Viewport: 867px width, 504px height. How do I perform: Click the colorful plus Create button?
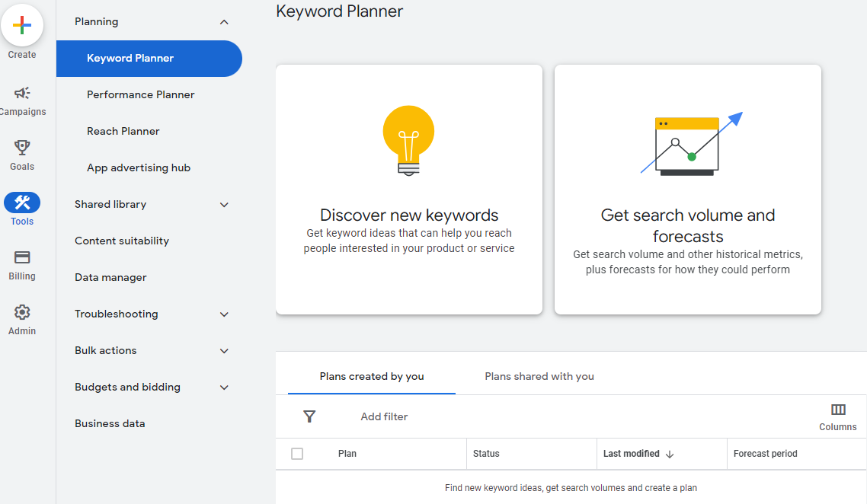(22, 25)
